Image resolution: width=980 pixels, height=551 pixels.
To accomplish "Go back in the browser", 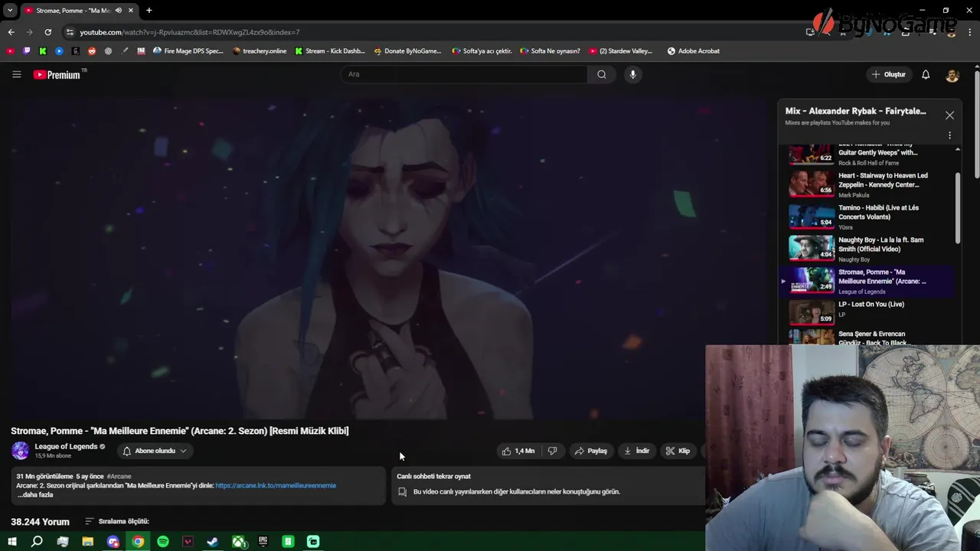I will (11, 32).
